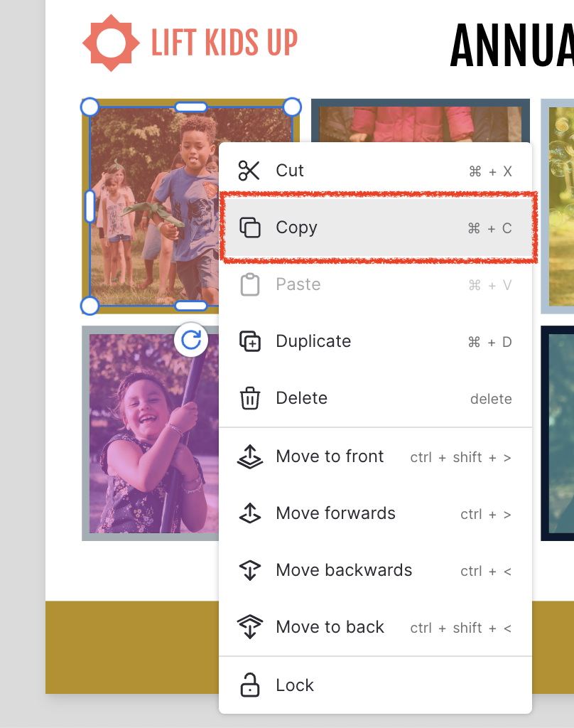Click the left-edge resize handle of selected photo
Screen dimensions: 574x728
90,206
